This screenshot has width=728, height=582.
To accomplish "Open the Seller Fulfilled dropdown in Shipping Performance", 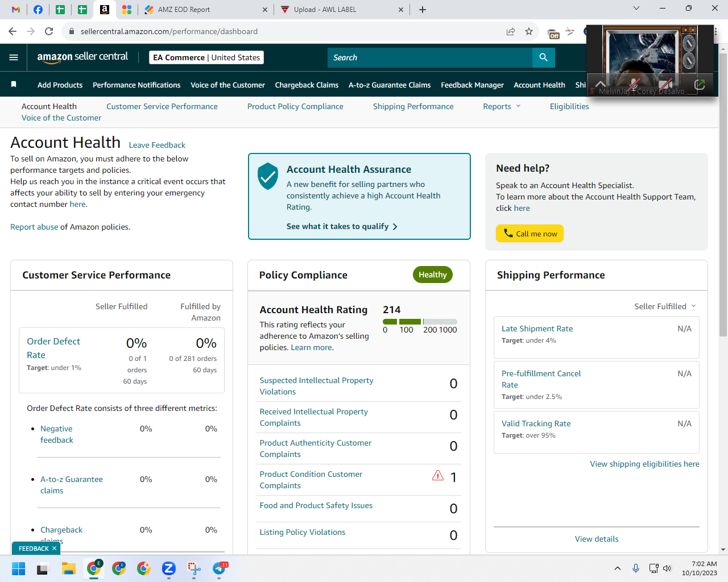I will click(x=665, y=306).
